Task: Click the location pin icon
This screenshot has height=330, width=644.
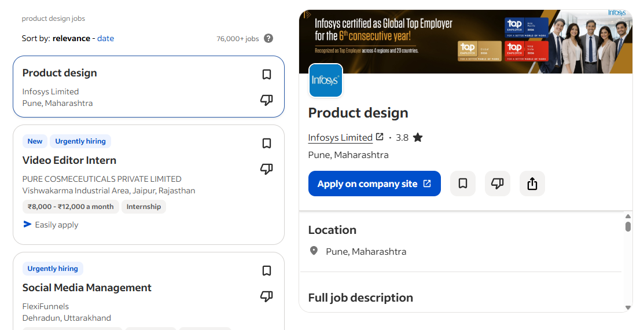Action: pyautogui.click(x=314, y=251)
